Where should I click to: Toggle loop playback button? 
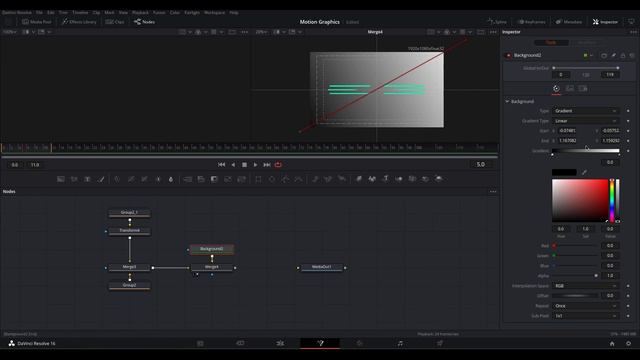click(x=278, y=164)
